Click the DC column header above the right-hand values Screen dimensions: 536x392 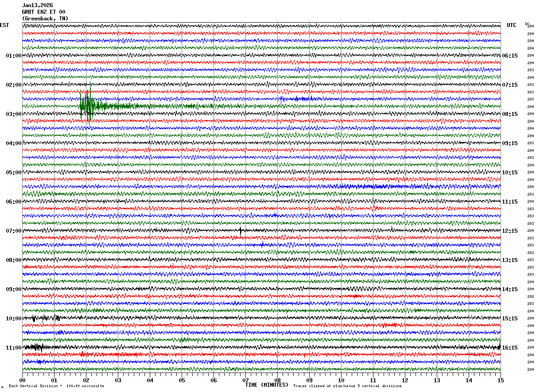[x=527, y=23]
